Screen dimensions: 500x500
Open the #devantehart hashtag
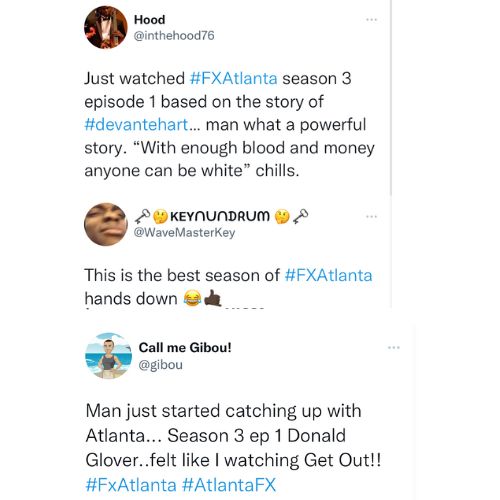(136, 125)
